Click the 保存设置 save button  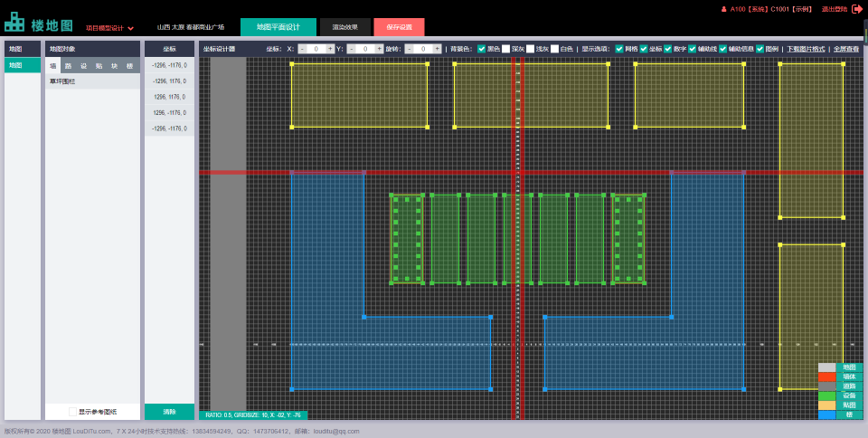coord(399,28)
